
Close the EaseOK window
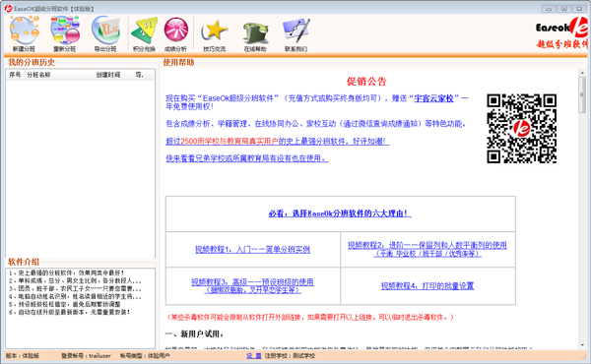[579, 8]
